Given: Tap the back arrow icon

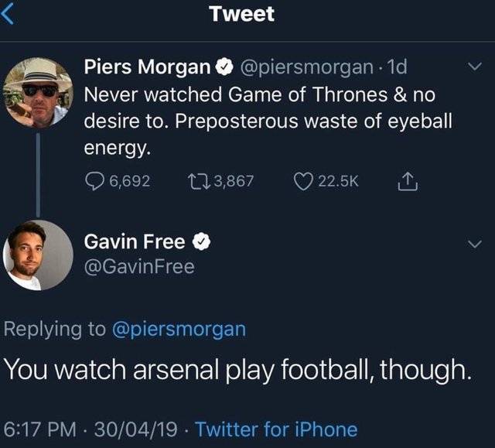Looking at the screenshot, I should pos(8,15).
